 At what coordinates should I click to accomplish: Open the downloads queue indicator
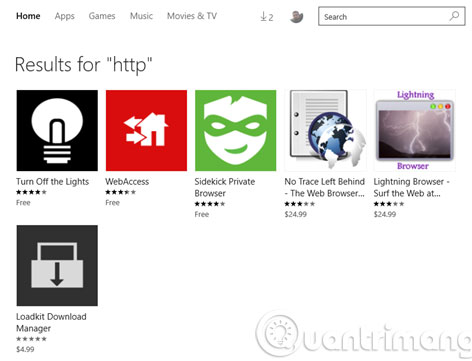click(267, 16)
